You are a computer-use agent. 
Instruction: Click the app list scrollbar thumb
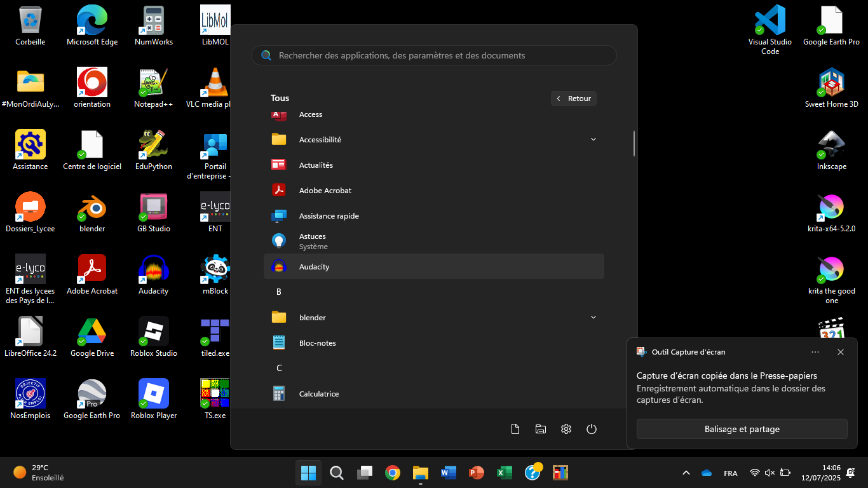tap(634, 144)
